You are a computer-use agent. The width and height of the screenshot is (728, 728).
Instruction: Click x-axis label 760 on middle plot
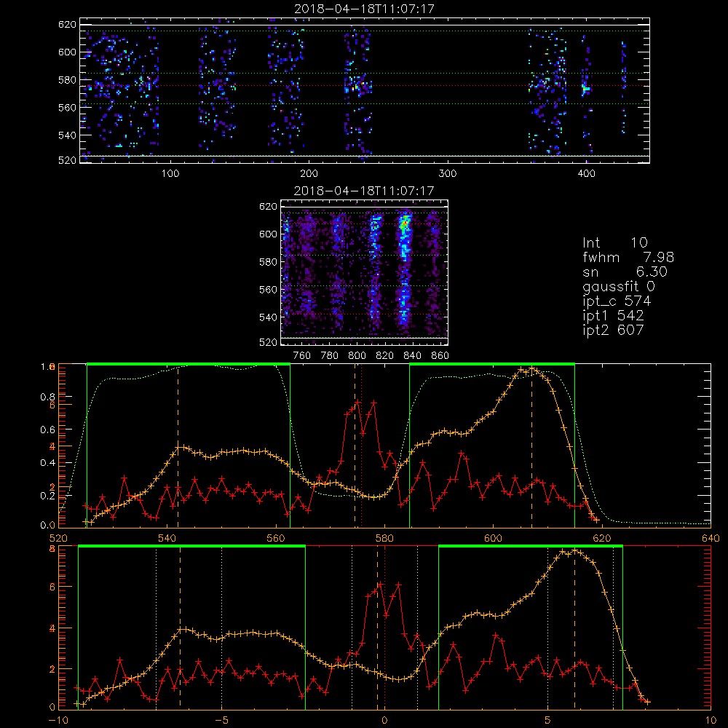(302, 356)
